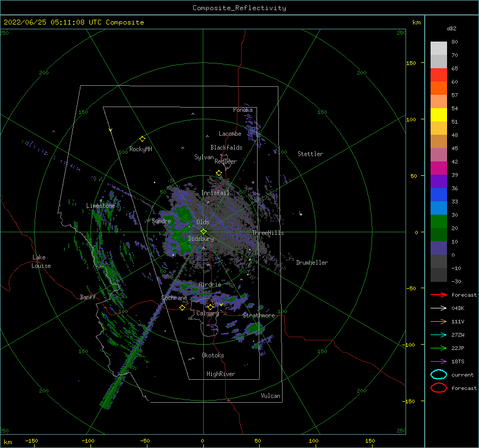
Task: Click the yellow radar site marker near Olds
Action: 203,232
